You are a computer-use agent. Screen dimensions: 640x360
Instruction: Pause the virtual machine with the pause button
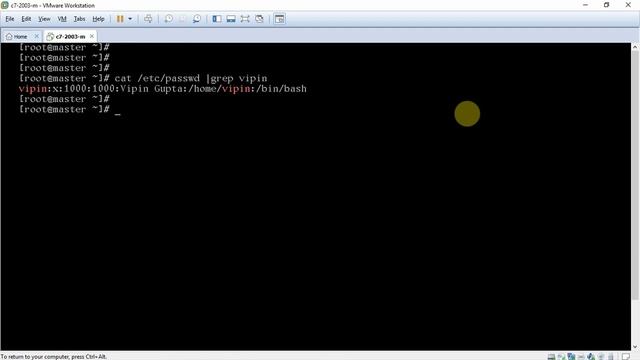tap(120, 19)
